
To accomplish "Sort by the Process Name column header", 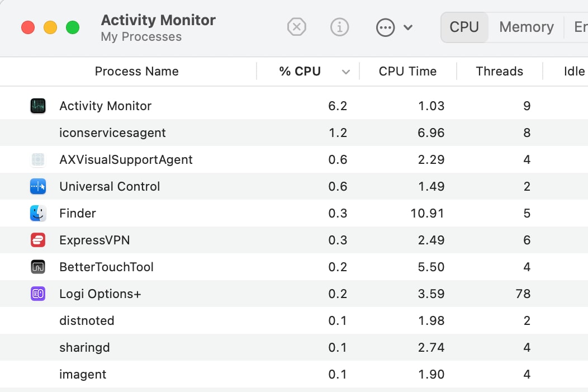I will click(136, 71).
